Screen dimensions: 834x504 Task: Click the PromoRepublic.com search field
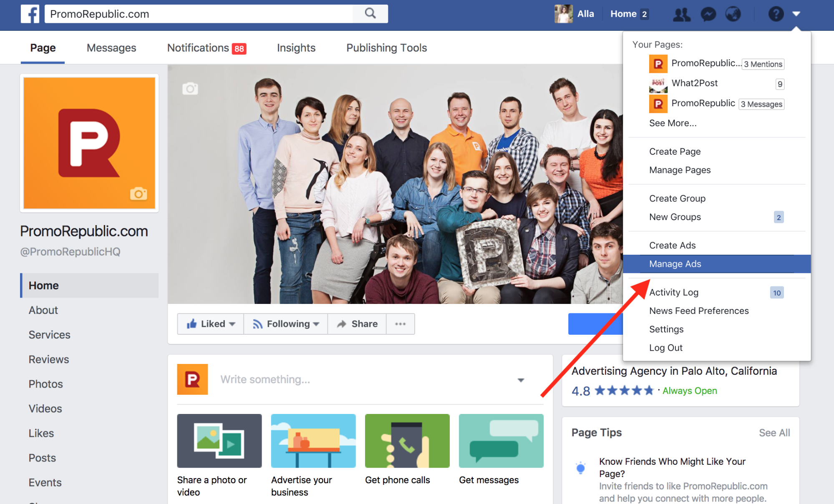(199, 14)
